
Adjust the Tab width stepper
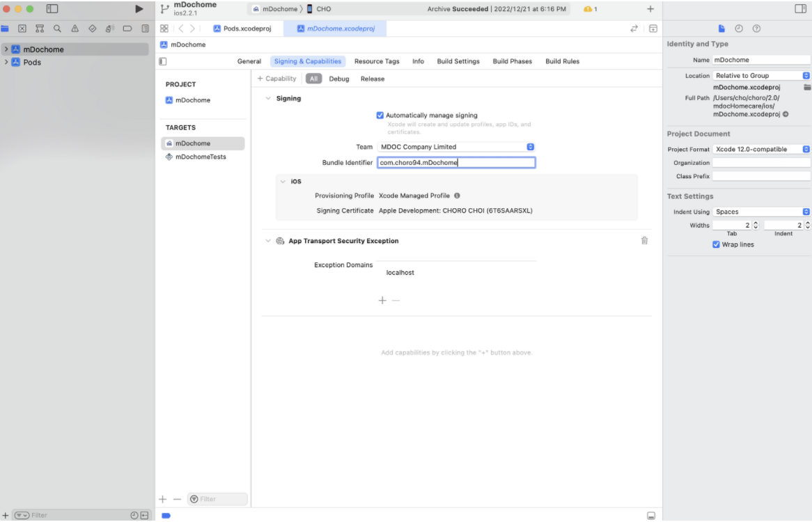[x=756, y=225]
